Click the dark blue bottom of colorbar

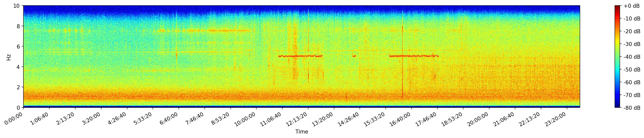click(618, 106)
